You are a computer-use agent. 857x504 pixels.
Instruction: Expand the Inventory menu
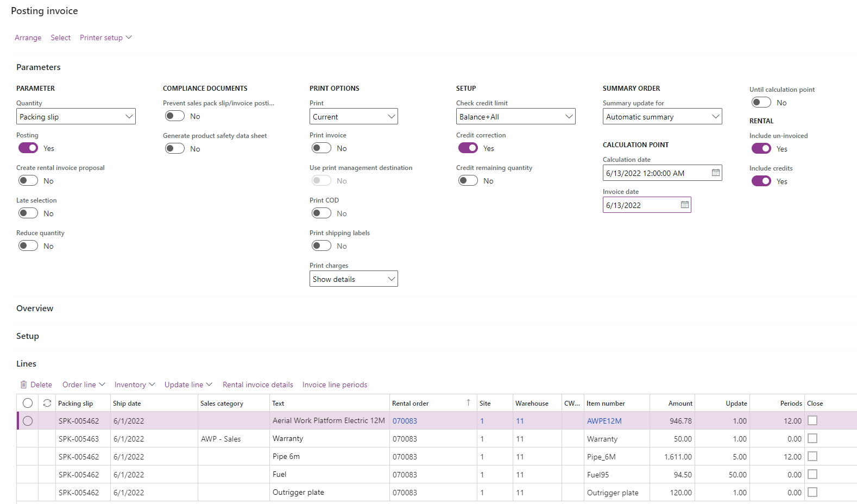pyautogui.click(x=135, y=385)
